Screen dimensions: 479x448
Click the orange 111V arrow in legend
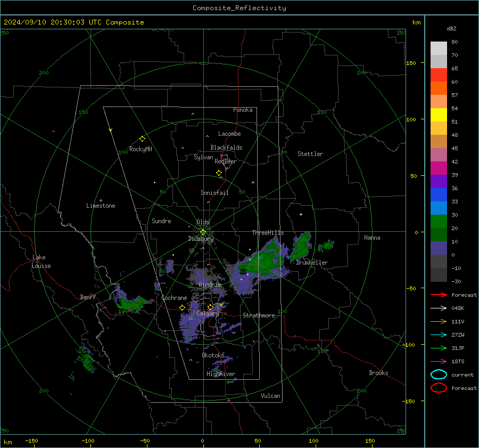(x=439, y=321)
